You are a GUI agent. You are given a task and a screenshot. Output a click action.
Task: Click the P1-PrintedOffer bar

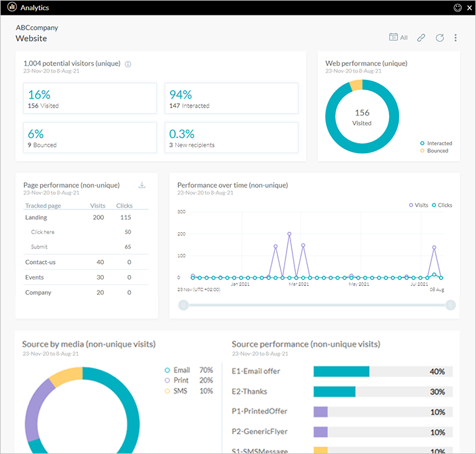coord(320,412)
